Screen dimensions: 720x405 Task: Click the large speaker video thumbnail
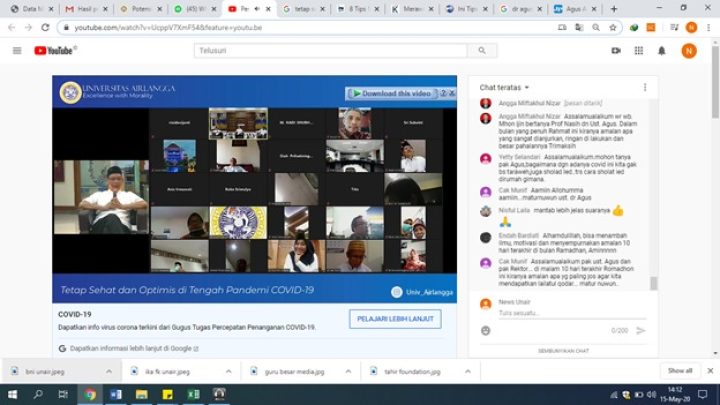click(x=101, y=197)
